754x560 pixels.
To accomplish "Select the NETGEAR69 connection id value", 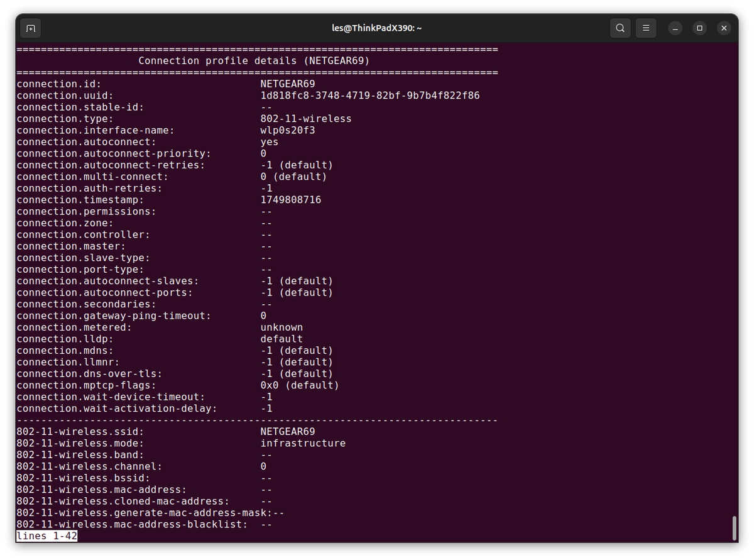I will [x=287, y=83].
